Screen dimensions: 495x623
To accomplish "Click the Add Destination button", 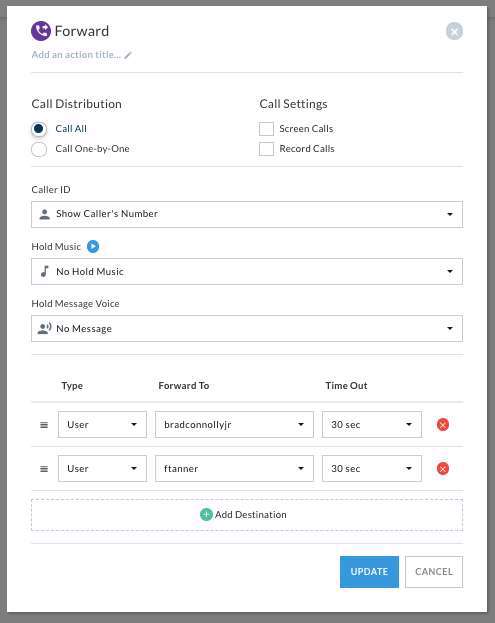I will 247,515.
